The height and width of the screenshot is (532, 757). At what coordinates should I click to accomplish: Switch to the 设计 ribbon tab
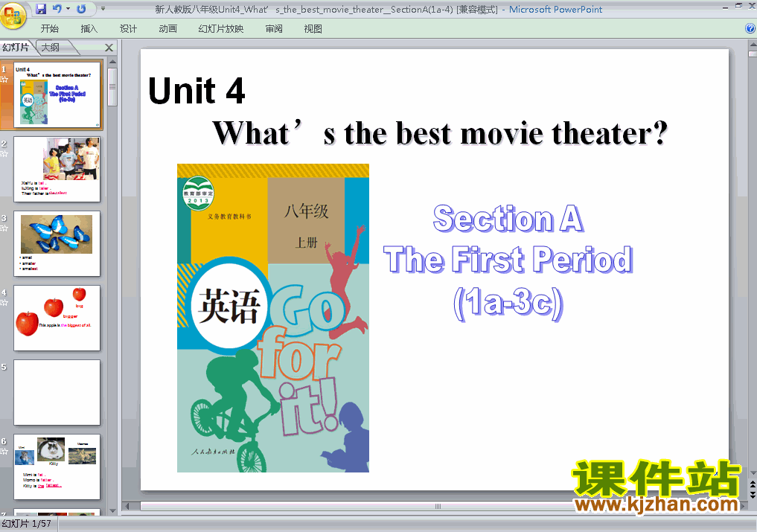pyautogui.click(x=128, y=29)
